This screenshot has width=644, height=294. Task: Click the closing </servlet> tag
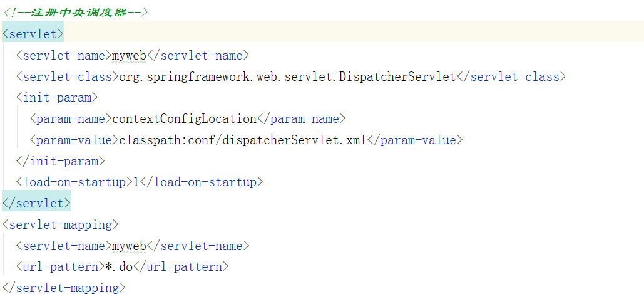click(x=36, y=203)
